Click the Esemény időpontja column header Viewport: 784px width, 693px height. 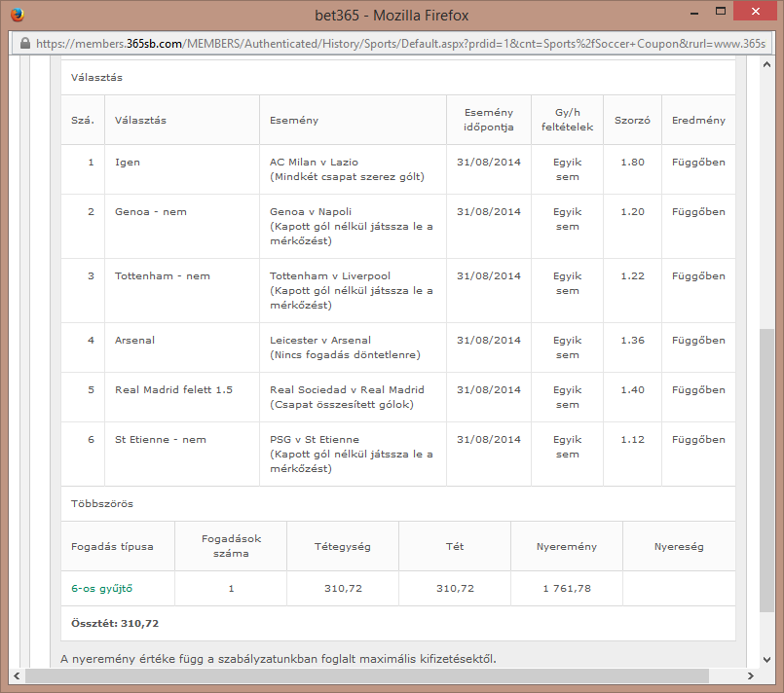[x=489, y=120]
